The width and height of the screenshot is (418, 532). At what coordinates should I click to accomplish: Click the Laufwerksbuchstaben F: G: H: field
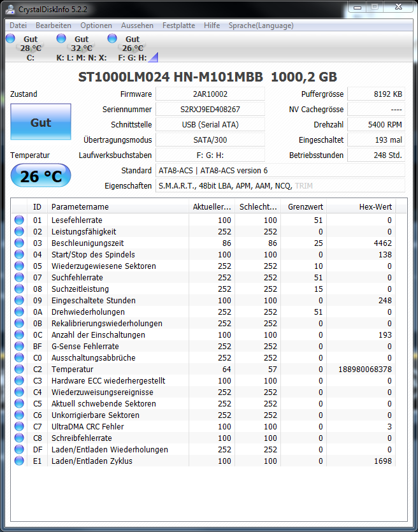click(210, 155)
